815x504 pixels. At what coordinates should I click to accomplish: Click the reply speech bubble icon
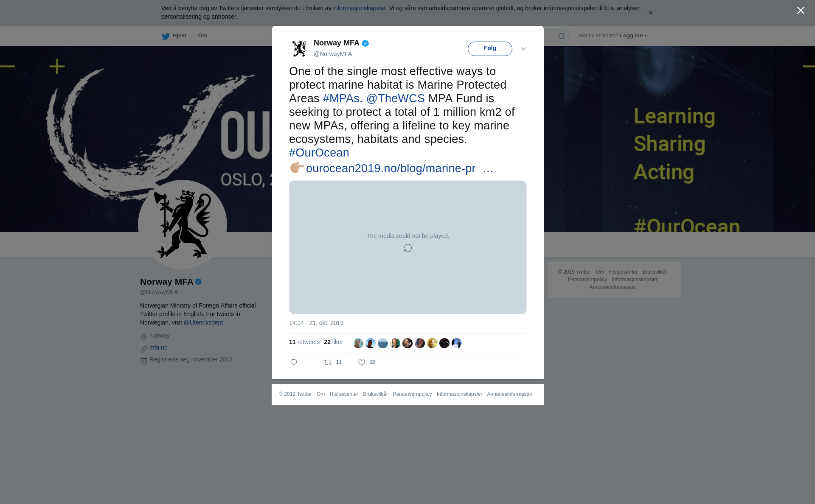click(294, 362)
